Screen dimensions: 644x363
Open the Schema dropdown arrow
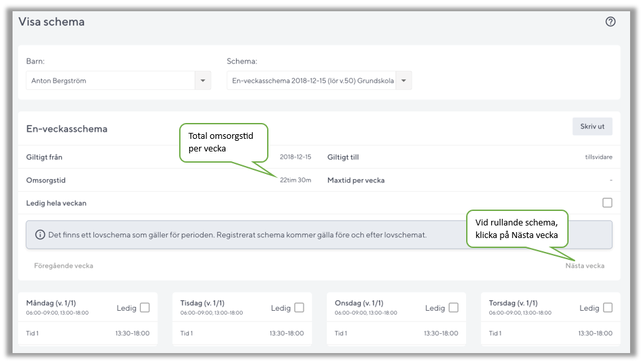tap(404, 81)
